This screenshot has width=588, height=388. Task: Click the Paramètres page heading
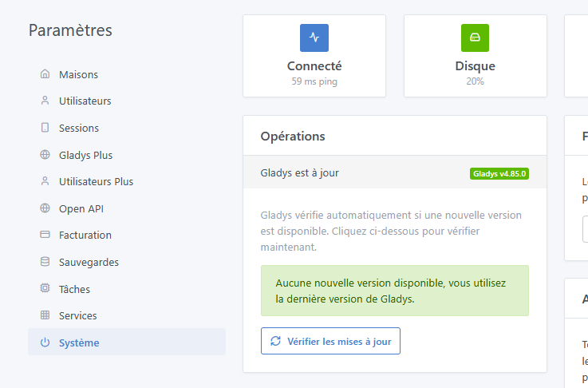tap(70, 30)
